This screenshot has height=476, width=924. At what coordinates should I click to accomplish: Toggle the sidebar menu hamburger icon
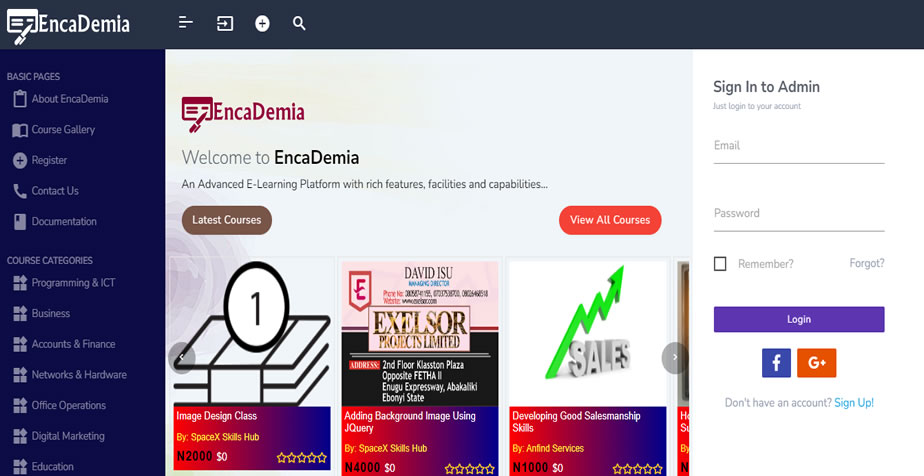[x=186, y=23]
